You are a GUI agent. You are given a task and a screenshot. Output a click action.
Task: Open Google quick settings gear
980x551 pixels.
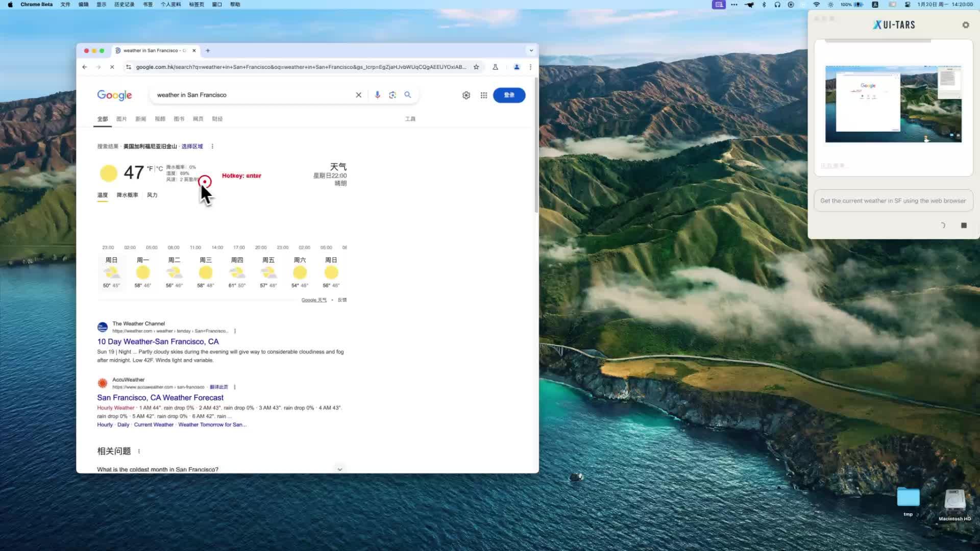(465, 95)
